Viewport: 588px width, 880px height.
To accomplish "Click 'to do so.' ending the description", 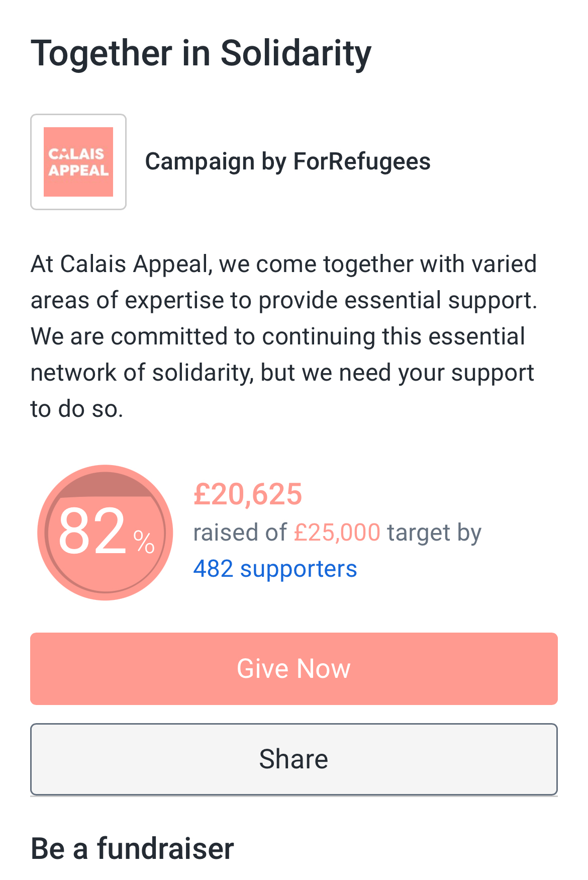I will (76, 409).
